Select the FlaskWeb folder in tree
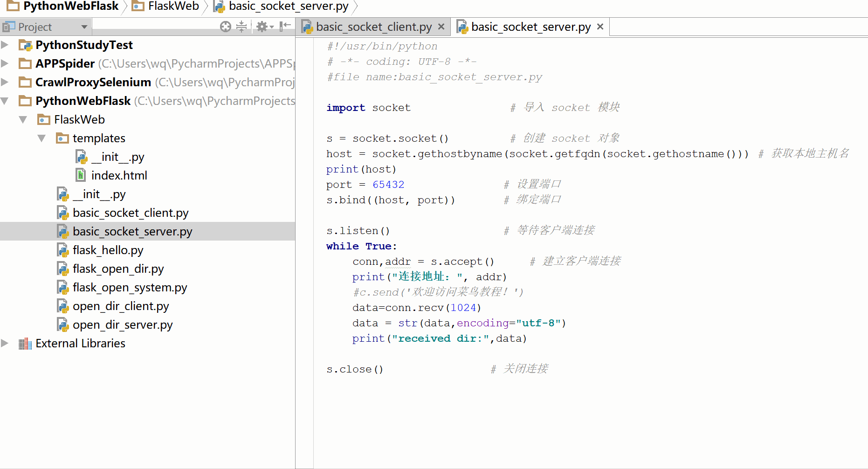Screen dimensions: 868x469 pyautogui.click(x=79, y=119)
